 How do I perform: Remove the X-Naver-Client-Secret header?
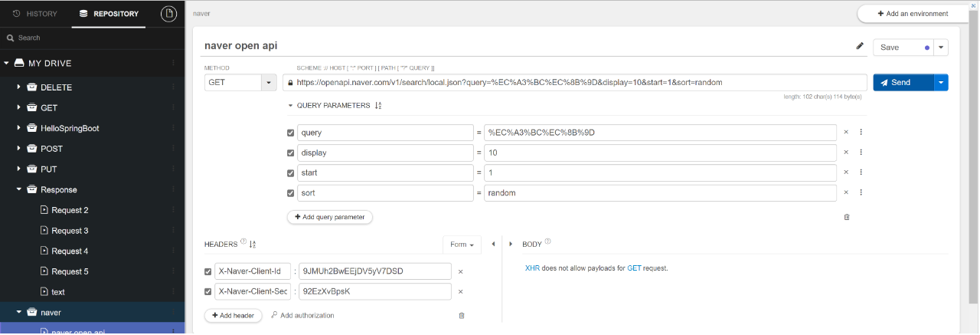[461, 291]
